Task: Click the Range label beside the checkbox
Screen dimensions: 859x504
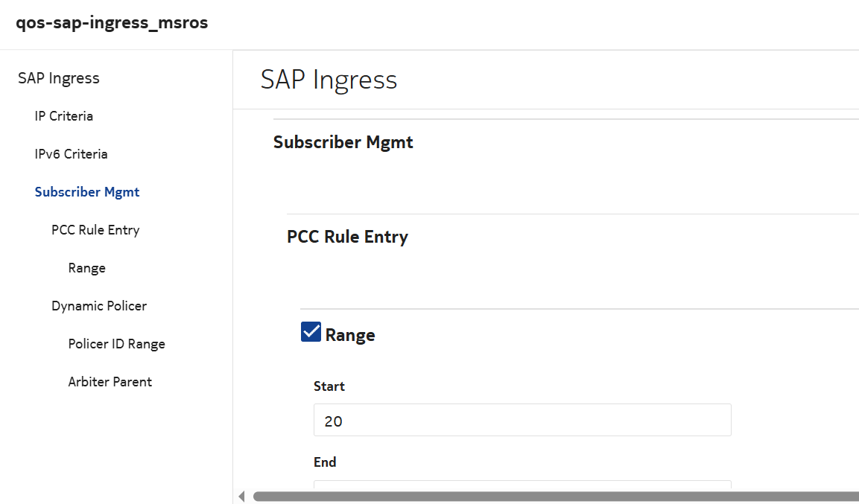Action: point(350,335)
